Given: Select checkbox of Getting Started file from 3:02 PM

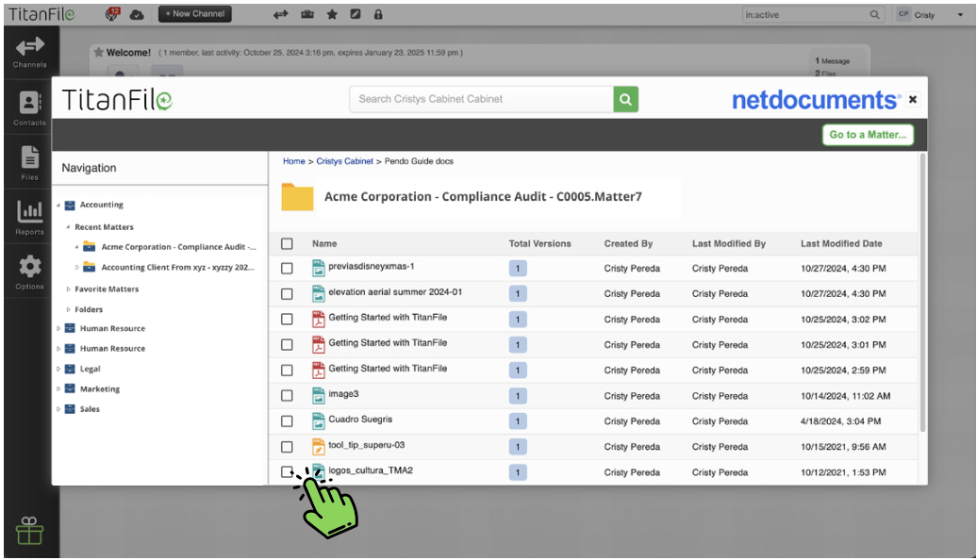Looking at the screenshot, I should click(287, 319).
